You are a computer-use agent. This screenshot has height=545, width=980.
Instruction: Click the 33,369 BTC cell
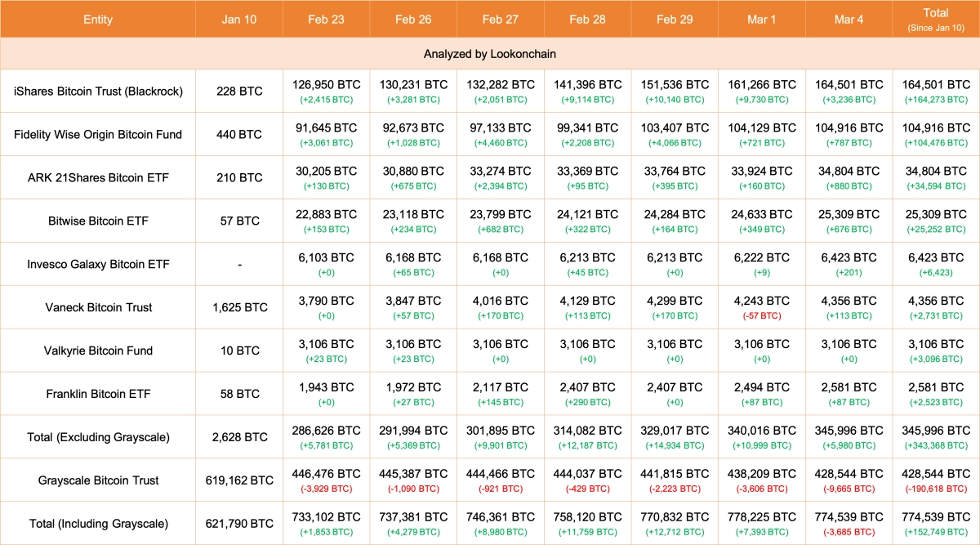(x=587, y=177)
